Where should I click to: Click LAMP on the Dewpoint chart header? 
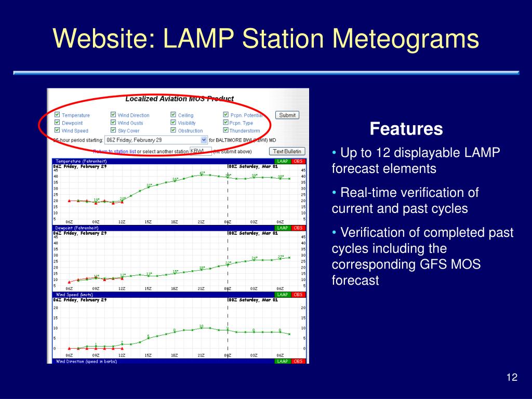[283, 228]
